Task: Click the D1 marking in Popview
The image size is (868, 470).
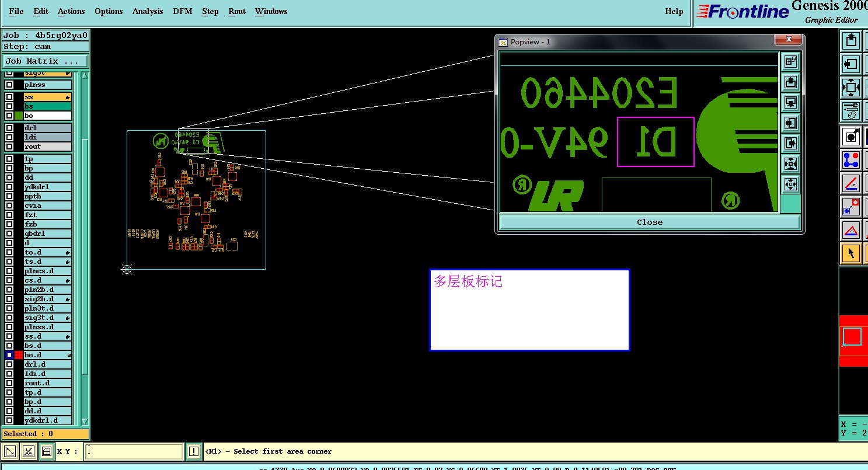Action: click(656, 142)
